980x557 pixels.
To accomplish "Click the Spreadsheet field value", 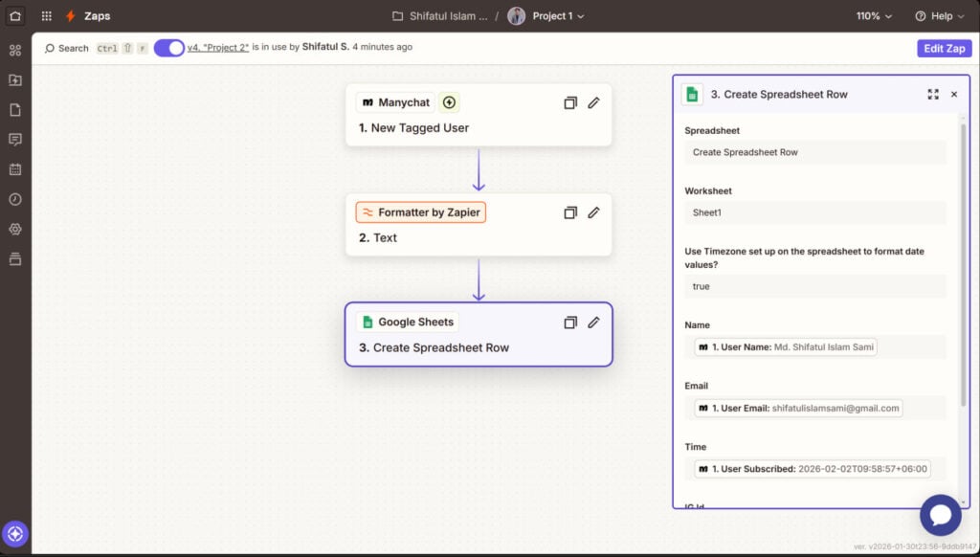I will click(x=815, y=152).
